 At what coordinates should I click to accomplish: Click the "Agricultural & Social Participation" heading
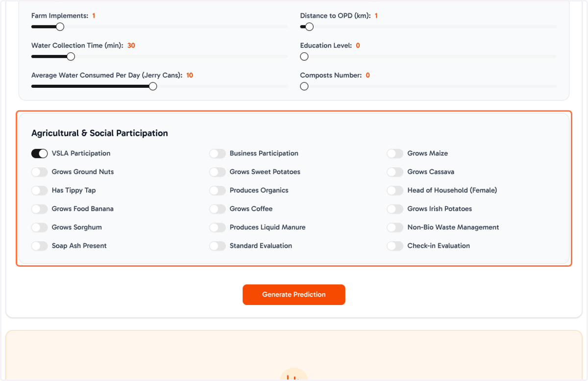pyautogui.click(x=99, y=133)
